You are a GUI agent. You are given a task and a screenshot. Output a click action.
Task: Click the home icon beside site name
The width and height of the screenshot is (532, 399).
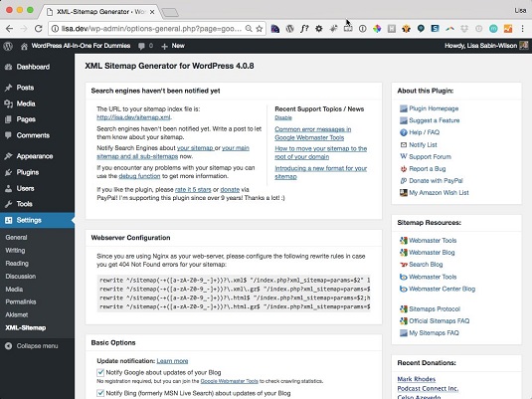point(24,46)
